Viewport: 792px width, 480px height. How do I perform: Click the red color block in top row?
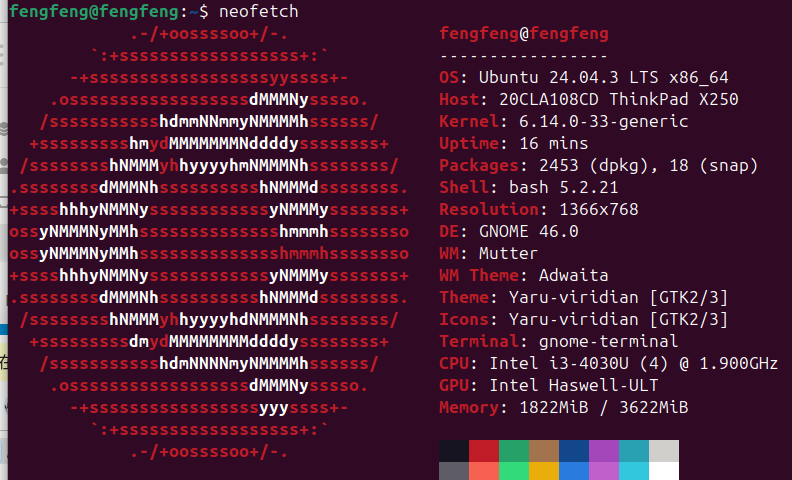[484, 451]
